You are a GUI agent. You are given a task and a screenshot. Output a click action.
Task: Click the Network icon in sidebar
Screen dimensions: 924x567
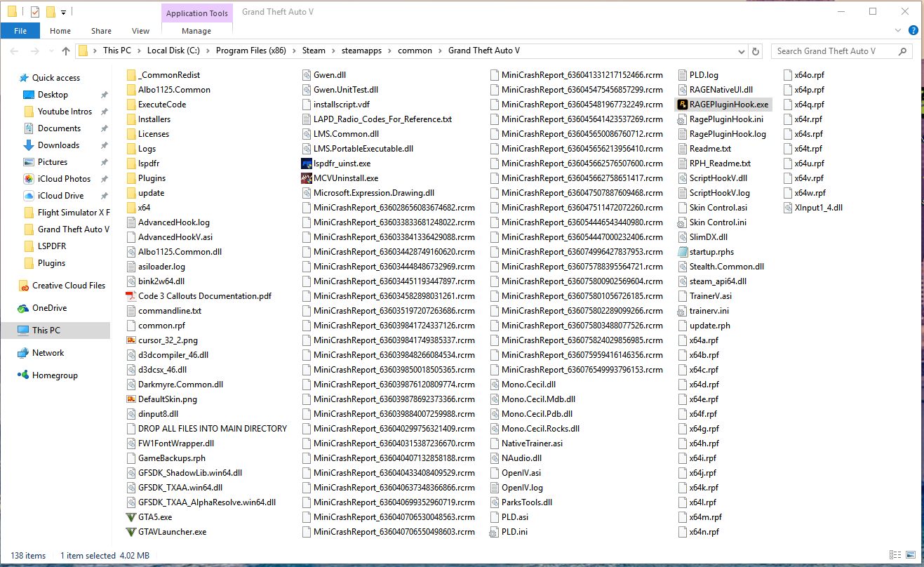(x=23, y=353)
